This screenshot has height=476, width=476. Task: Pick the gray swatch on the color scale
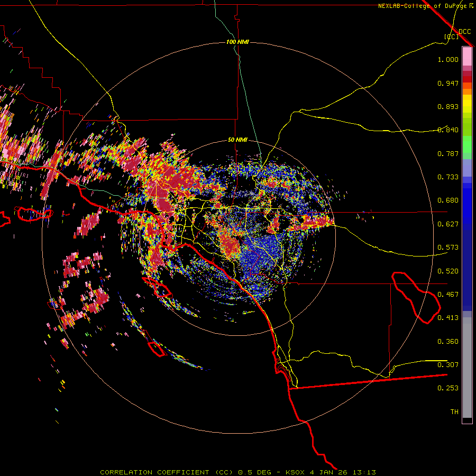pyautogui.click(x=467, y=368)
